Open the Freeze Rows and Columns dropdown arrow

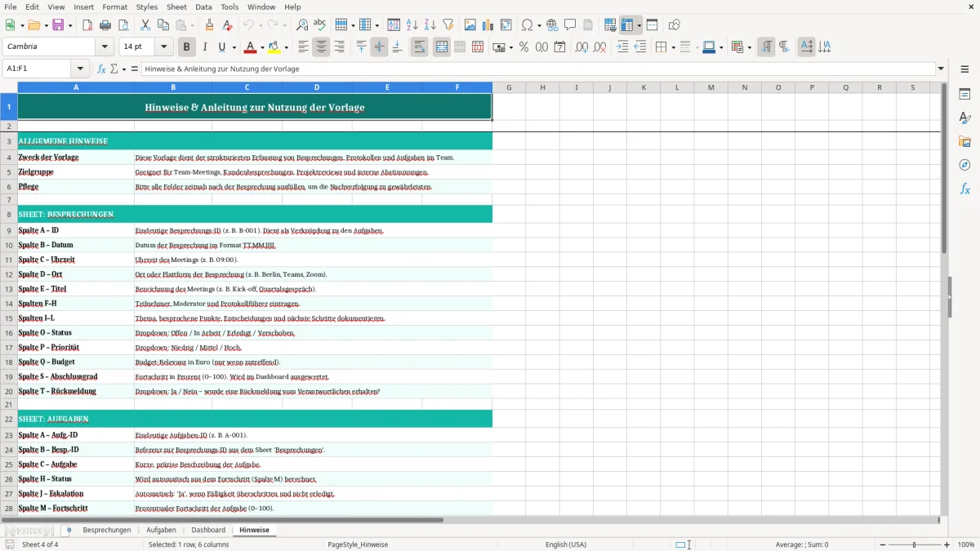click(639, 25)
